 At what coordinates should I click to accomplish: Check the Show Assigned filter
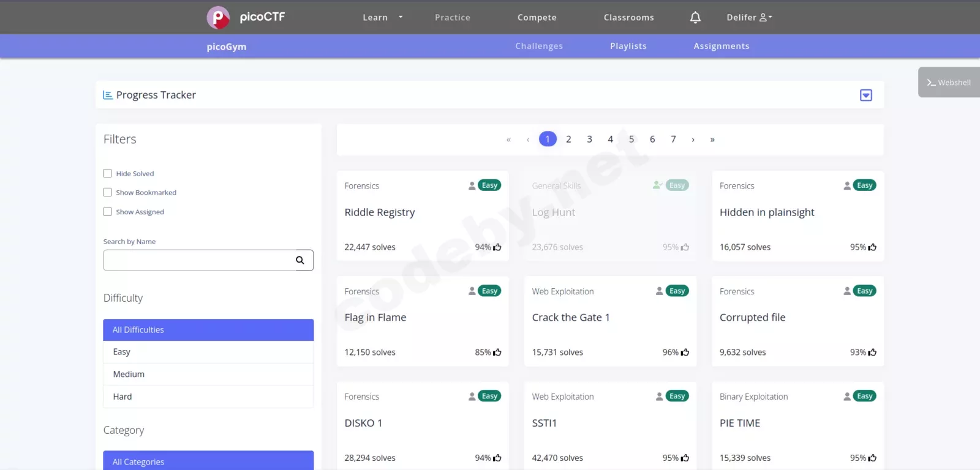pos(108,212)
